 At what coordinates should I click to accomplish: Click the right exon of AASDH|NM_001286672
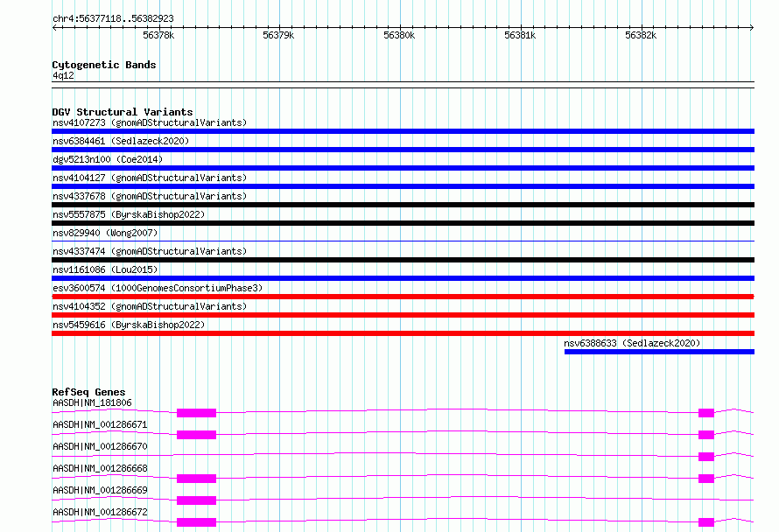point(706,522)
